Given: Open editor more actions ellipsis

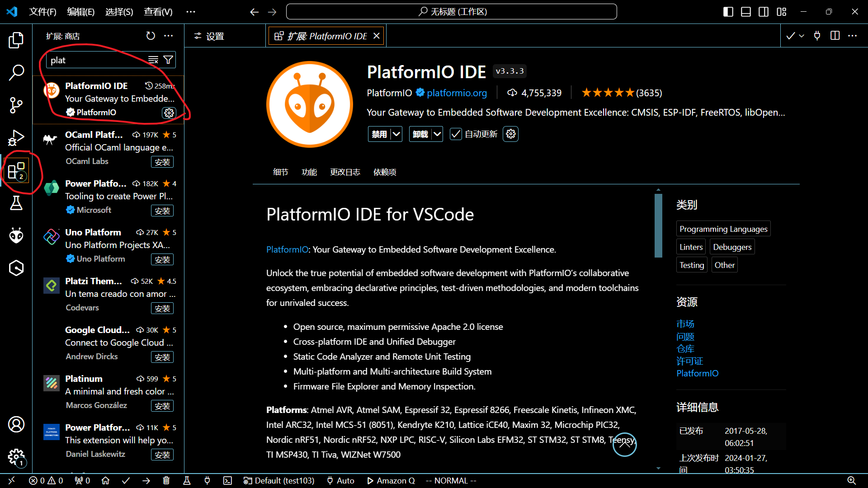Looking at the screenshot, I should (853, 35).
